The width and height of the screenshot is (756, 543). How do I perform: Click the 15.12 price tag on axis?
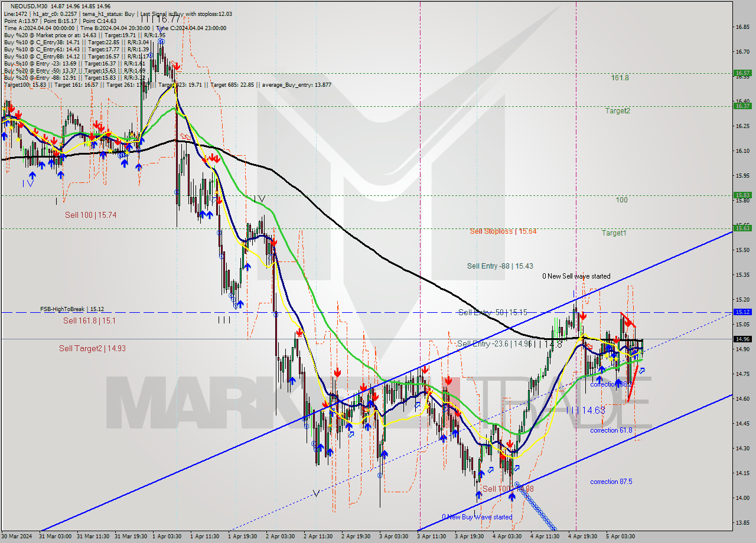tap(742, 312)
